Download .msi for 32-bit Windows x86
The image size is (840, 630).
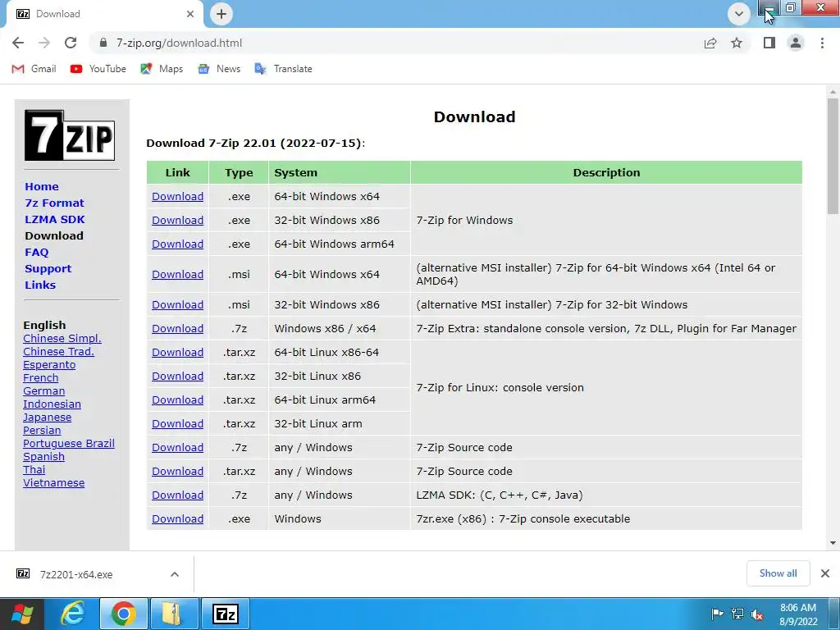point(177,305)
